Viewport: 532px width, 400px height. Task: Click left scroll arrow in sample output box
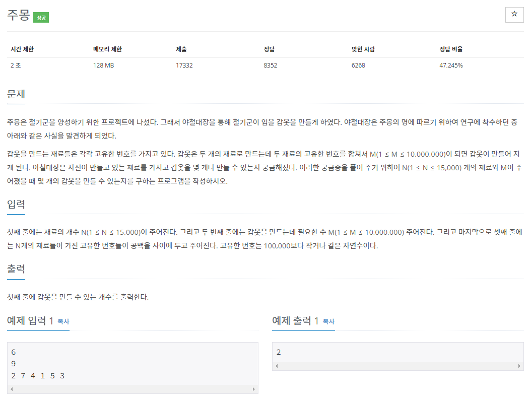pos(277,366)
